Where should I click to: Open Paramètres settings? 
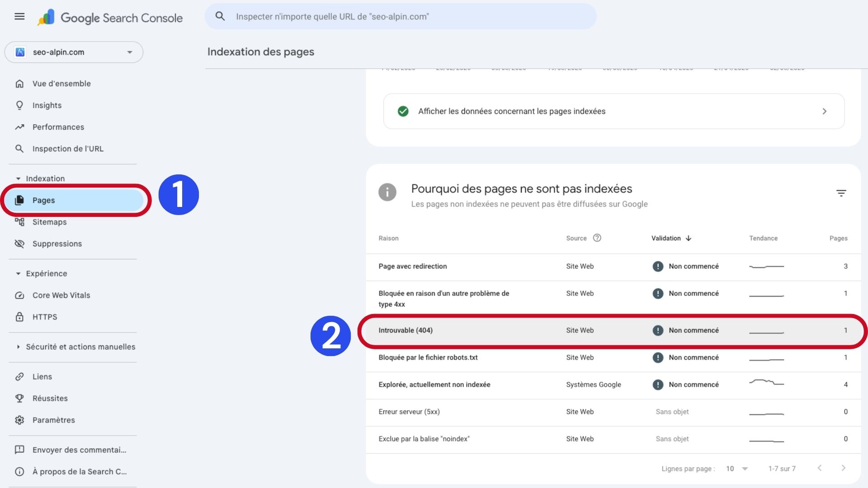coord(54,420)
